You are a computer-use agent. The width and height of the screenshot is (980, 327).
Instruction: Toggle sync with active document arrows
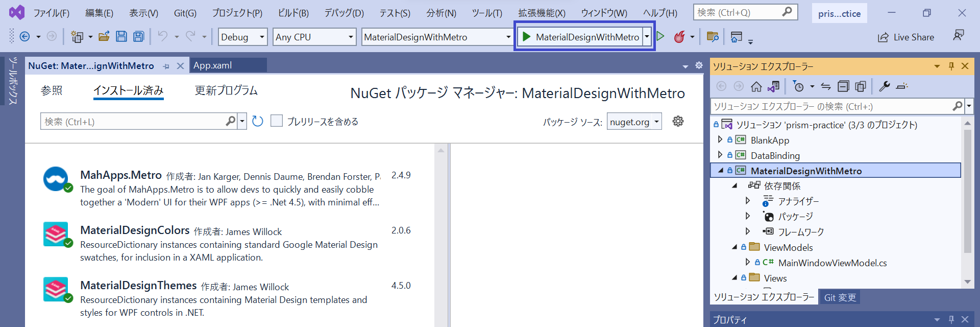[x=826, y=86]
